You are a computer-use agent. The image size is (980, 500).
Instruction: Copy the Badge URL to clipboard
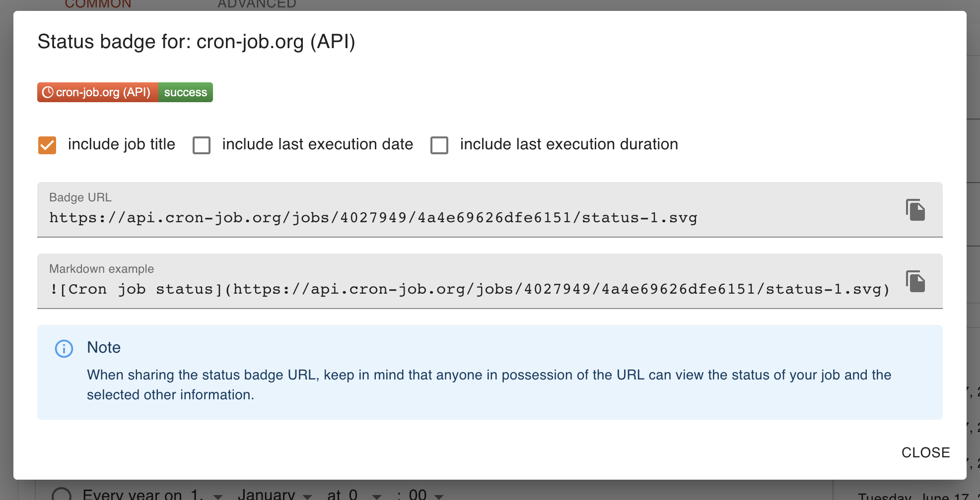pyautogui.click(x=915, y=210)
